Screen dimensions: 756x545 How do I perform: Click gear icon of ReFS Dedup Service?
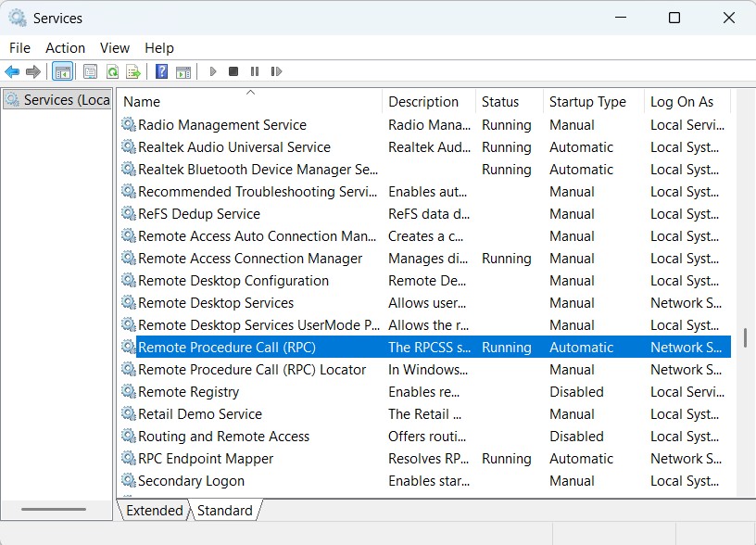pos(128,213)
